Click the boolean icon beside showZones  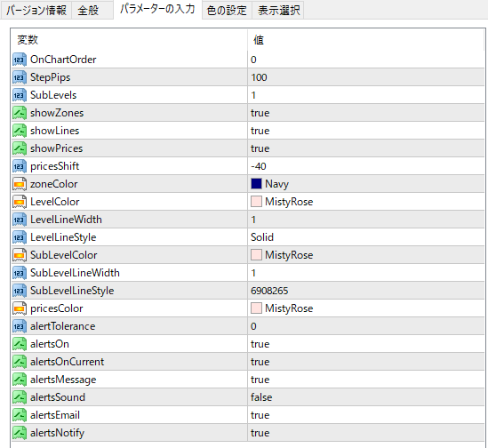[20, 113]
